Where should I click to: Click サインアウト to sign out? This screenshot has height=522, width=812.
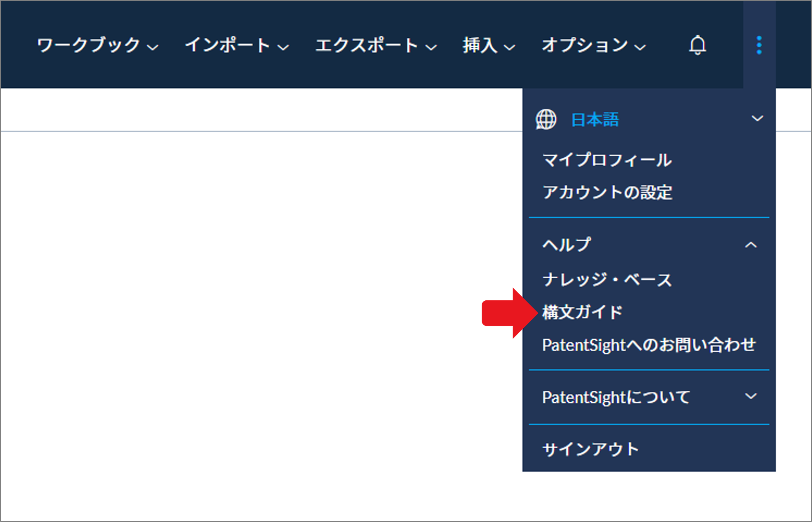coord(590,450)
